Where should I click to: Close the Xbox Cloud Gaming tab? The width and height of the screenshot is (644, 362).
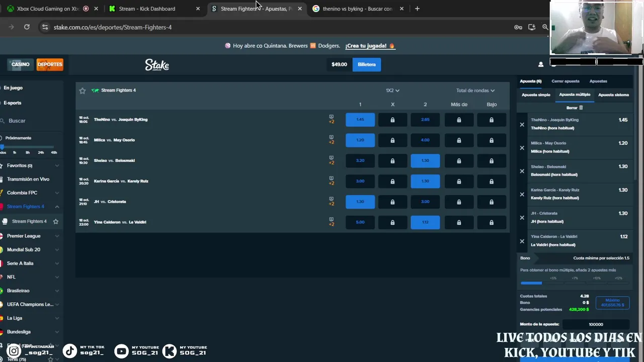(96, 9)
